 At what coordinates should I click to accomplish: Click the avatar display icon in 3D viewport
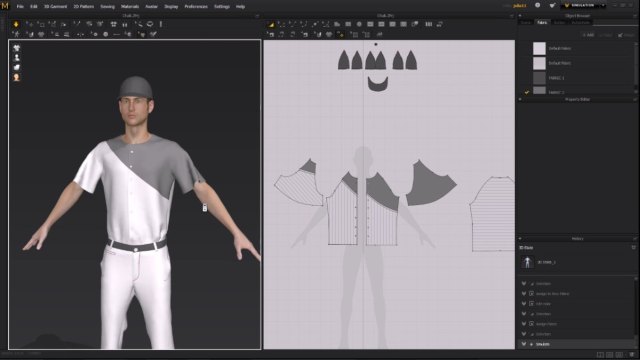point(17,58)
